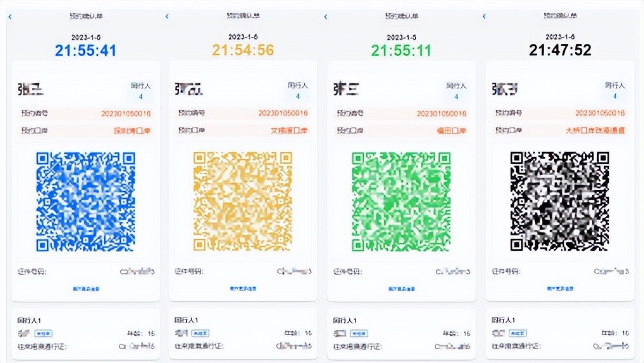Tap back arrow on the black QR screen

pyautogui.click(x=484, y=17)
